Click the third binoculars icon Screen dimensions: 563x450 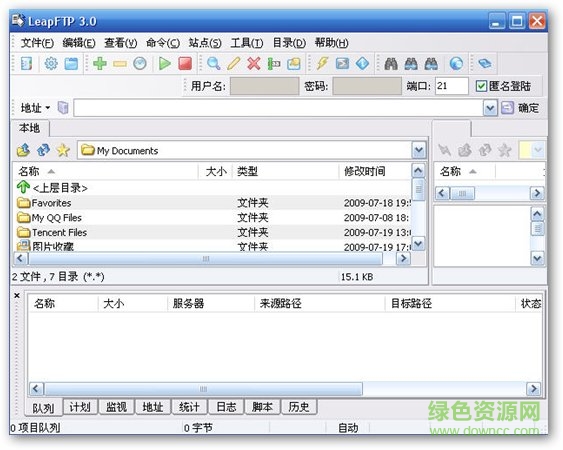click(x=431, y=64)
